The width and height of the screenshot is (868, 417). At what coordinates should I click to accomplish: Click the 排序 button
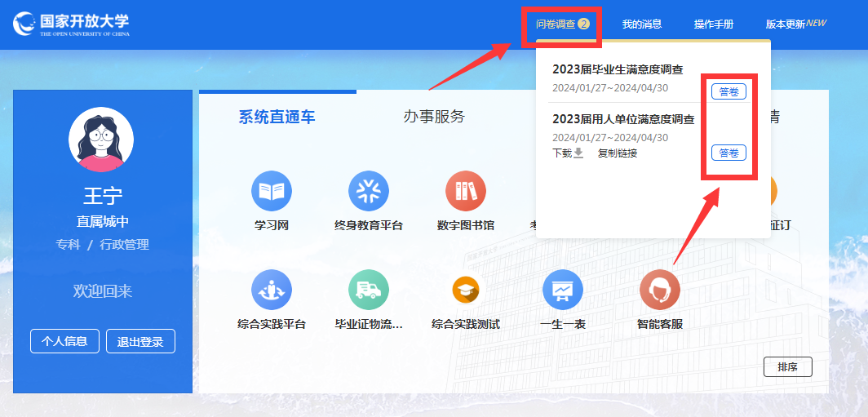pos(788,367)
